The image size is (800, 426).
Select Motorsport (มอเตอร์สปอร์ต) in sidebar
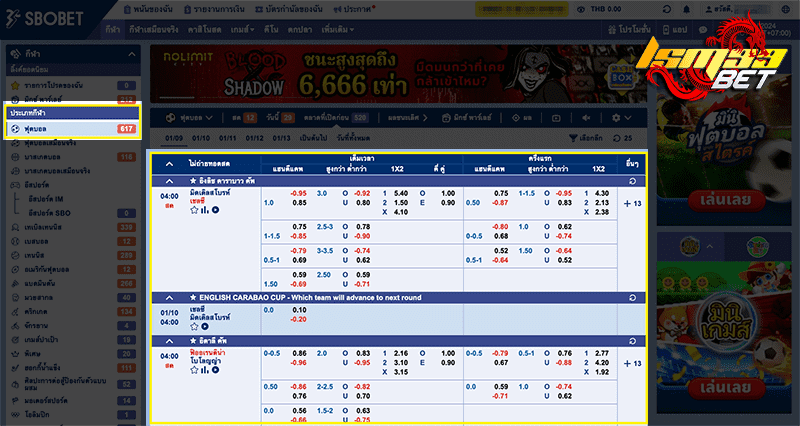73,400
